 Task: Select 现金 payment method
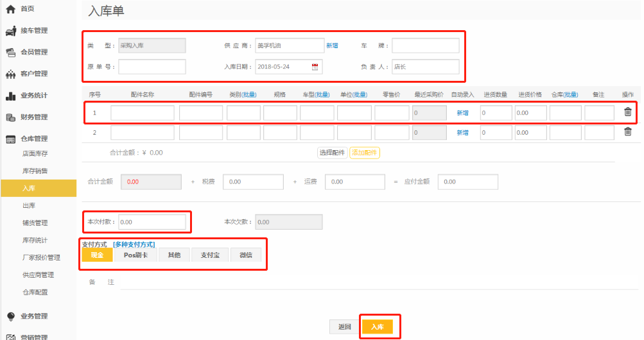pos(97,255)
